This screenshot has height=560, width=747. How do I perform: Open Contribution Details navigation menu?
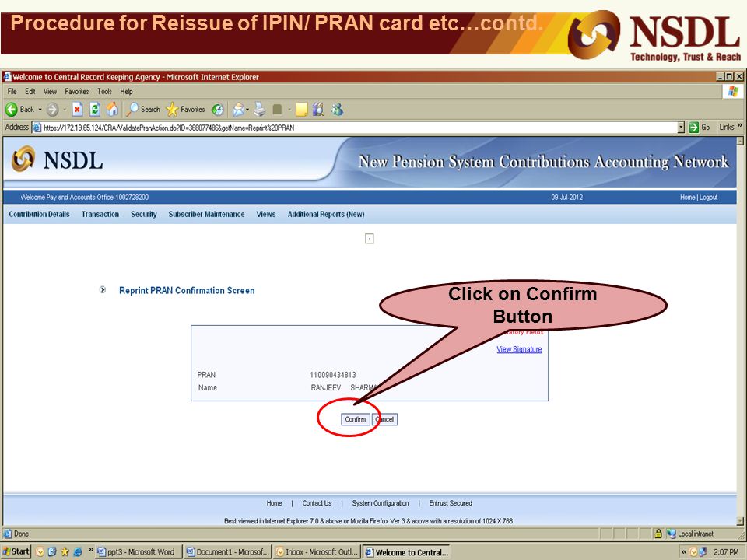39,215
